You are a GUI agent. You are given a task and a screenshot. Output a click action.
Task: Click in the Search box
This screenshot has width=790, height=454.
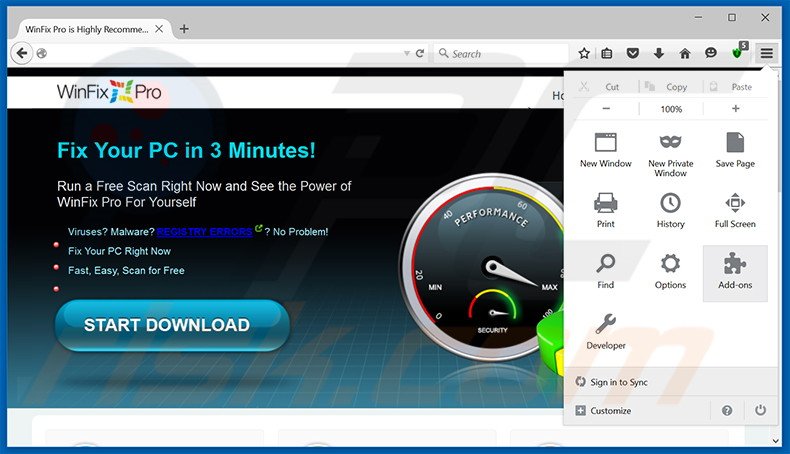pyautogui.click(x=501, y=53)
